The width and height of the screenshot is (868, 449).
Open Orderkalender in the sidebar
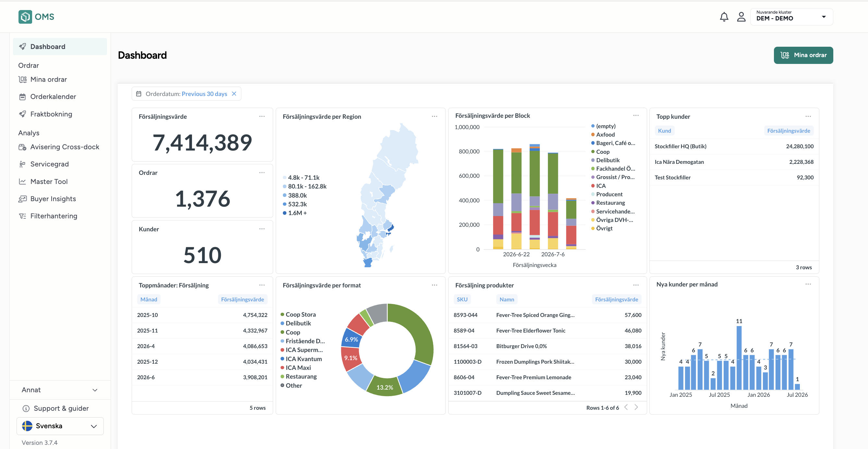[53, 96]
